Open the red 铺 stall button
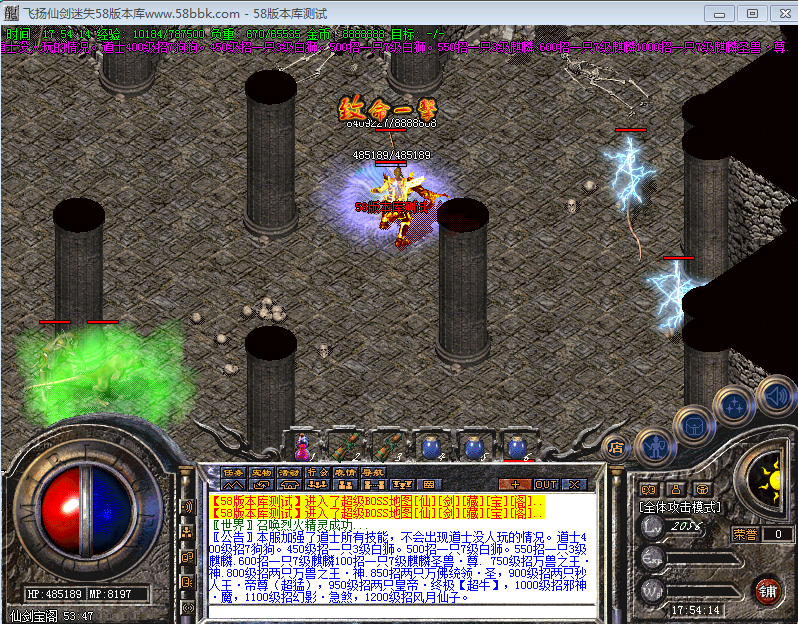Image resolution: width=798 pixels, height=624 pixels. (x=767, y=591)
